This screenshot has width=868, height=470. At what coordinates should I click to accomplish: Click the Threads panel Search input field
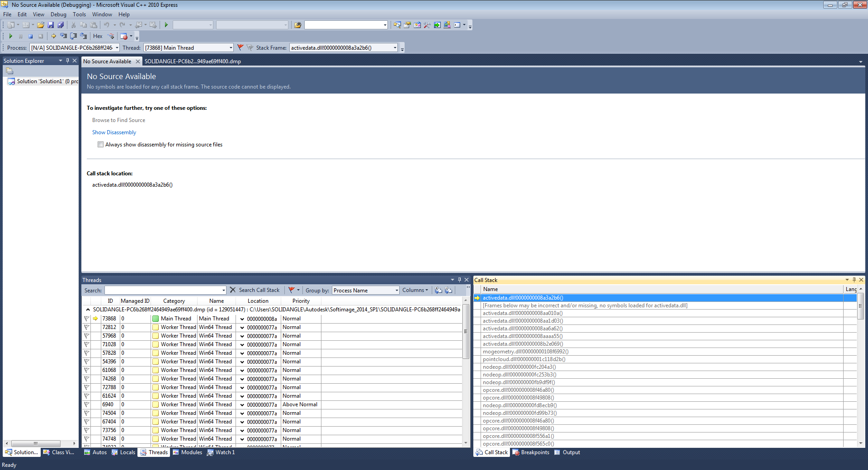coord(163,290)
